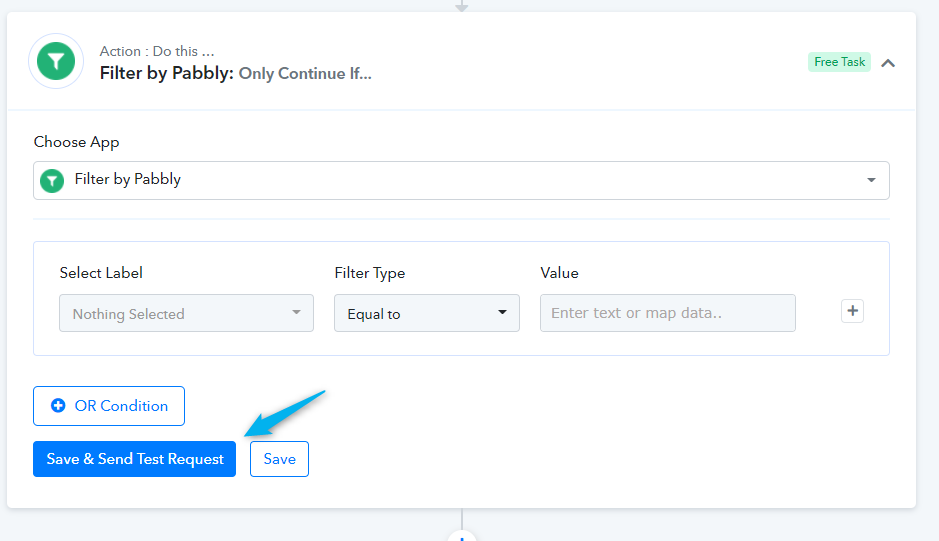Viewport: 939px width, 541px height.
Task: Click the green Filter by Pabbly step icon
Action: (56, 61)
